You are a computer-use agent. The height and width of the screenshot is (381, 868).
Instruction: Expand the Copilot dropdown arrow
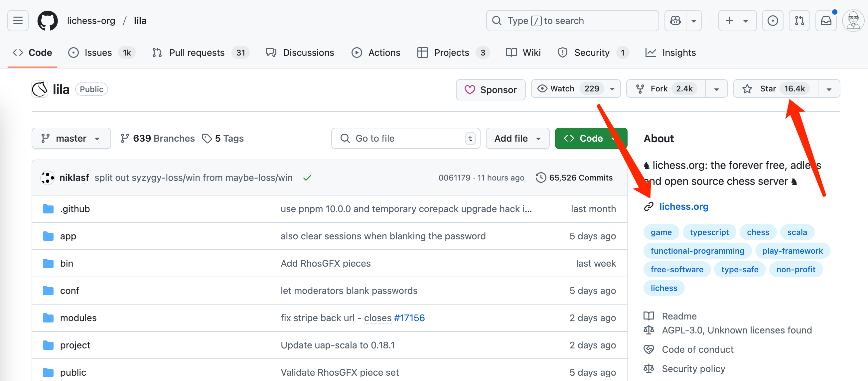tap(694, 21)
